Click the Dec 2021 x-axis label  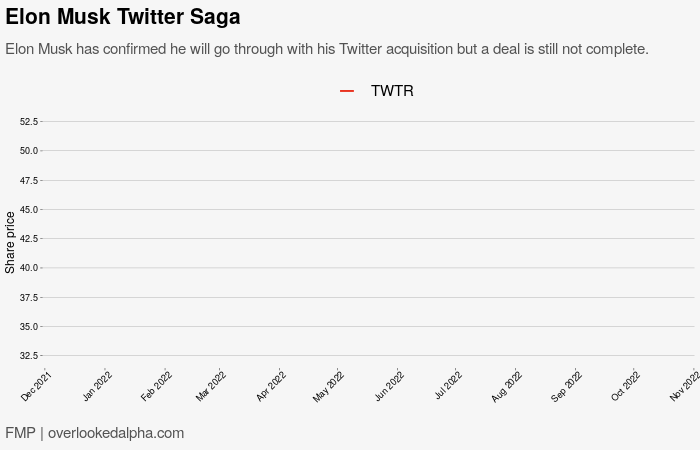point(37,385)
